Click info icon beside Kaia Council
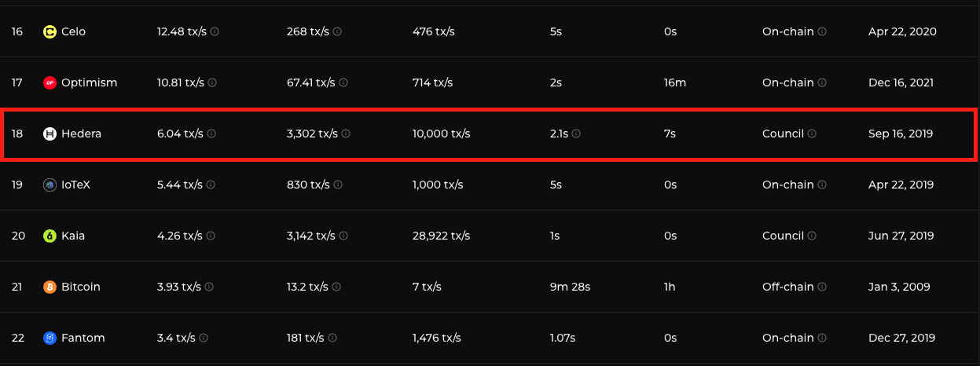 tap(812, 236)
